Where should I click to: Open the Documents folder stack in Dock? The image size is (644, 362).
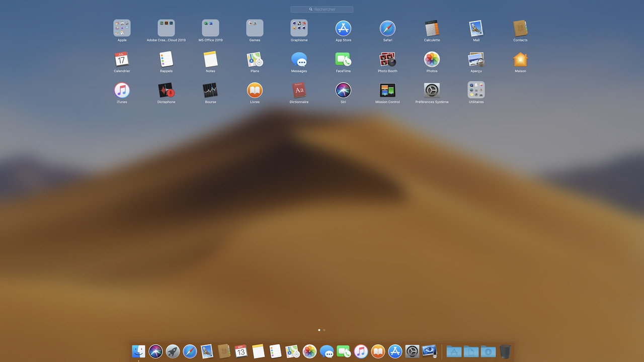(x=471, y=351)
